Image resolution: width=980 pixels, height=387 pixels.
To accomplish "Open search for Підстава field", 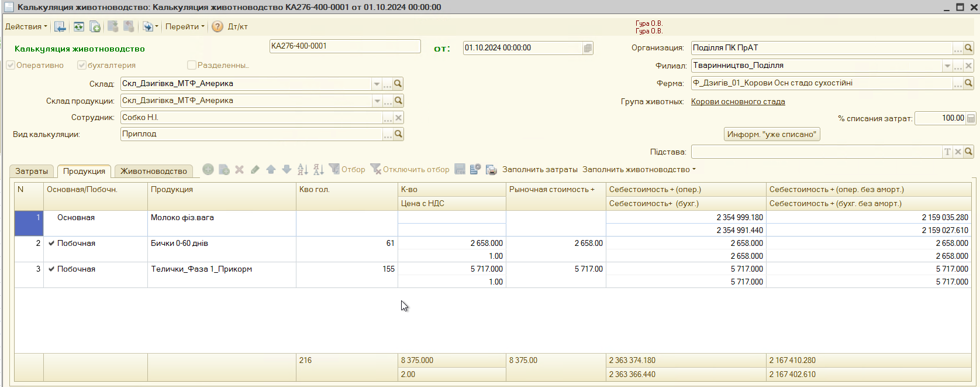I will [x=968, y=152].
